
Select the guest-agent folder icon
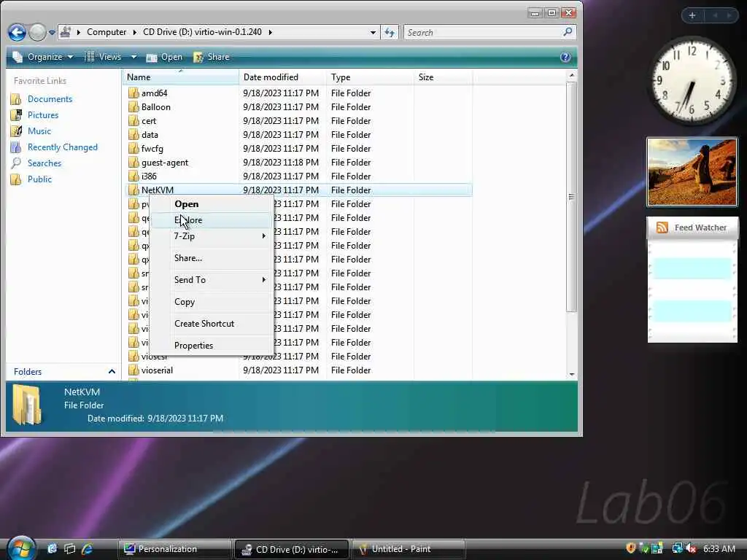pos(134,163)
